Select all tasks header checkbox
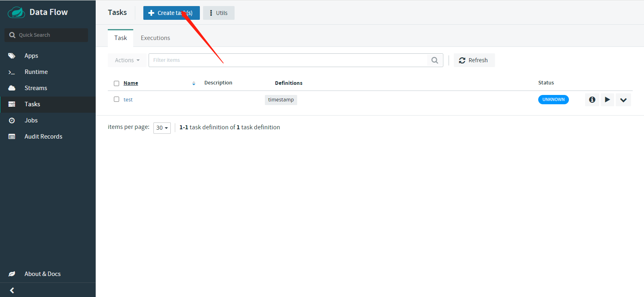 [x=116, y=83]
